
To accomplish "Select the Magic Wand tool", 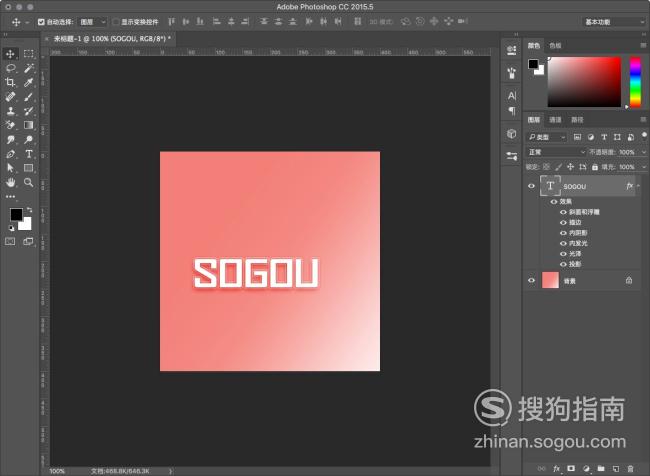I will (28, 68).
